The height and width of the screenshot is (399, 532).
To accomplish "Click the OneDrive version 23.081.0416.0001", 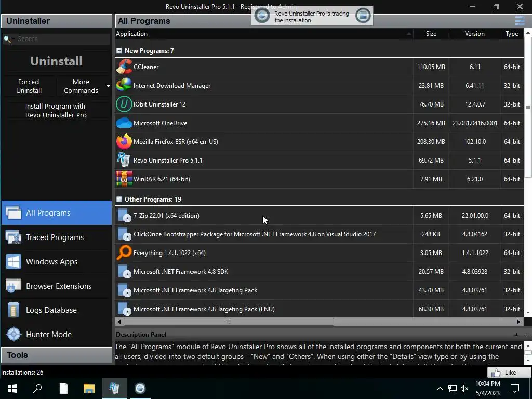I will pos(475,123).
